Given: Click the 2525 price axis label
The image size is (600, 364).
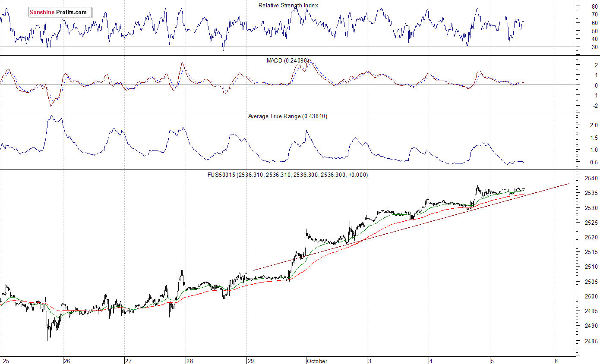Looking at the screenshot, I should click(x=592, y=223).
